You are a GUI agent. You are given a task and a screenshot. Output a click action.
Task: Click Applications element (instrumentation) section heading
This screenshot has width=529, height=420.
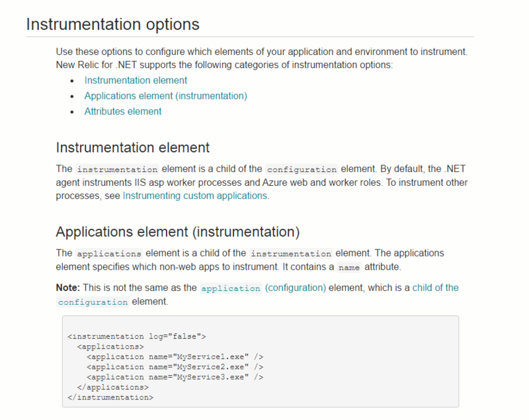[x=177, y=231]
